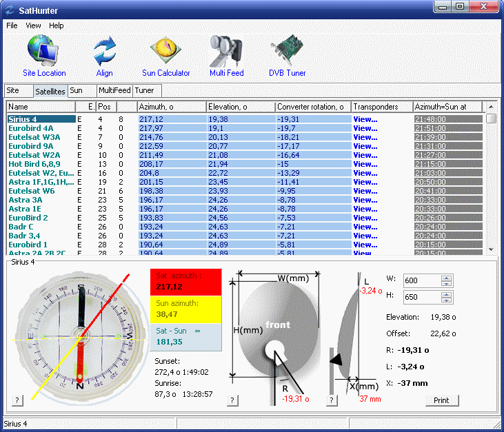Sort by the Name column header
The image size is (504, 432).
[x=41, y=107]
